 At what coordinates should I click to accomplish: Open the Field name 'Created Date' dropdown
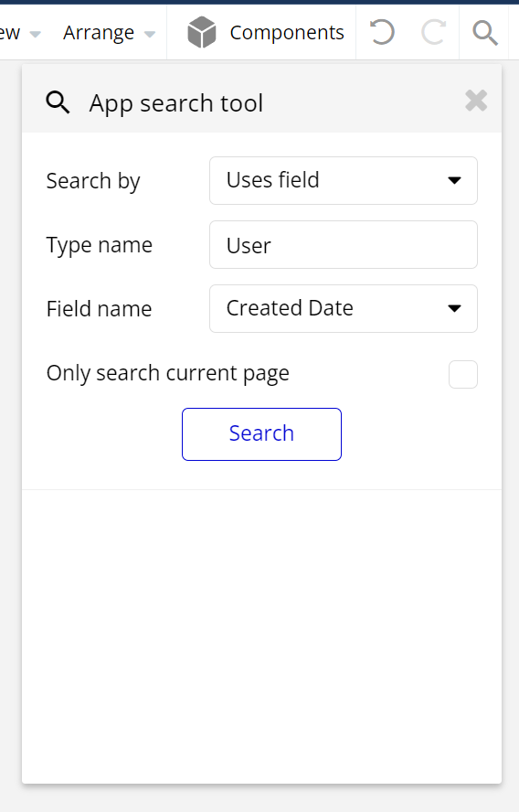click(x=343, y=308)
